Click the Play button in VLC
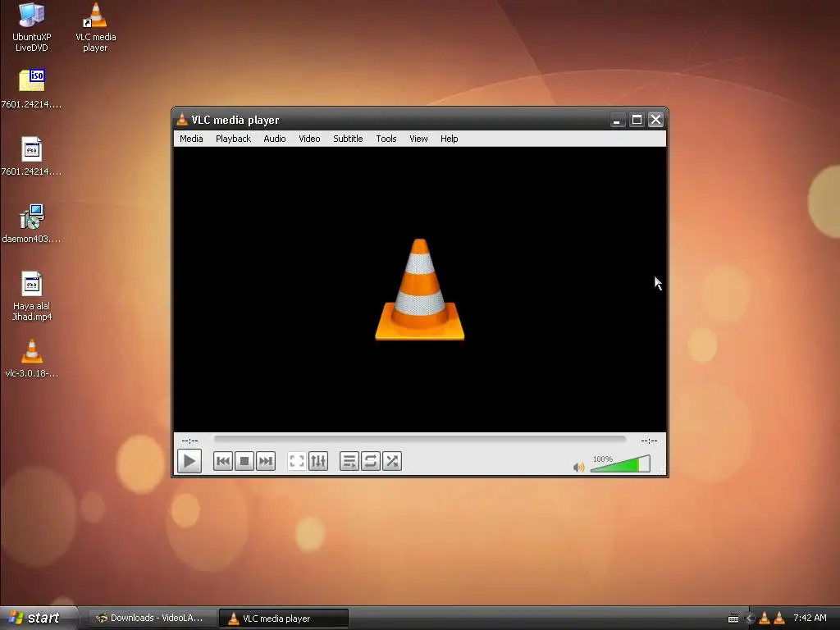The image size is (840, 630). point(189,461)
